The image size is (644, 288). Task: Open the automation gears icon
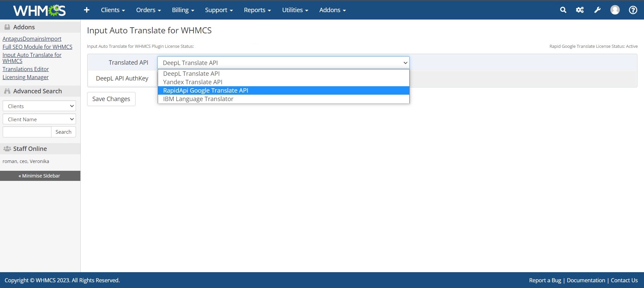(580, 10)
